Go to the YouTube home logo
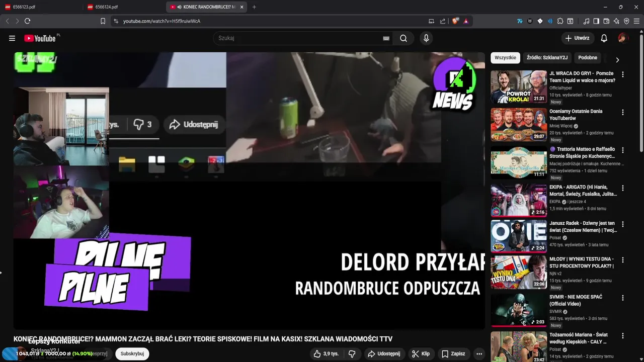Viewport: 644px width, 362px height. [x=40, y=38]
